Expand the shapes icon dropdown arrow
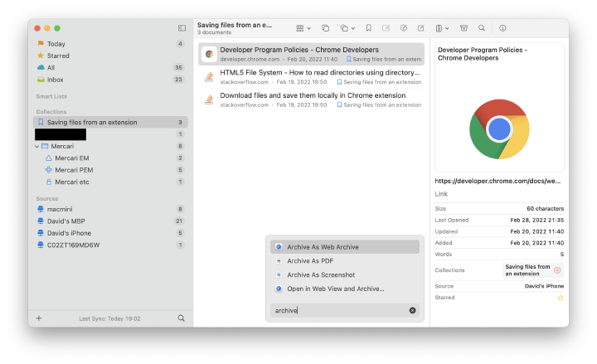The image size is (597, 364). click(x=353, y=28)
